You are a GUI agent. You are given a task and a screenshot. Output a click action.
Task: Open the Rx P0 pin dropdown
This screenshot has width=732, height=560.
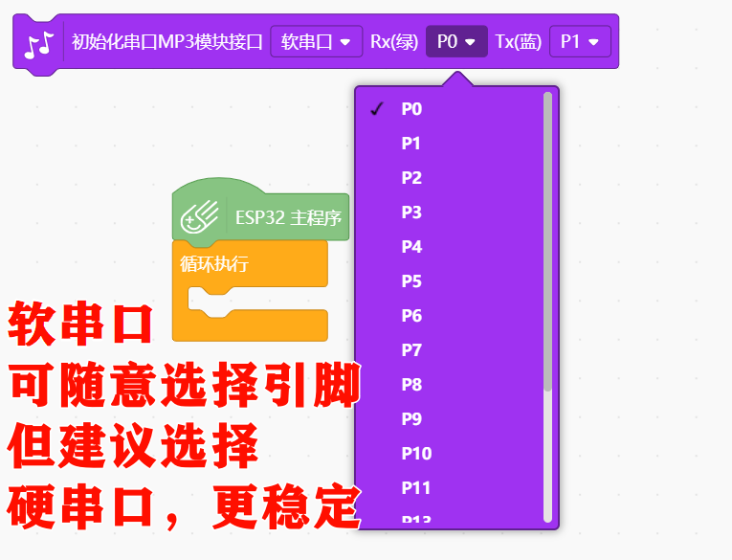tap(456, 41)
